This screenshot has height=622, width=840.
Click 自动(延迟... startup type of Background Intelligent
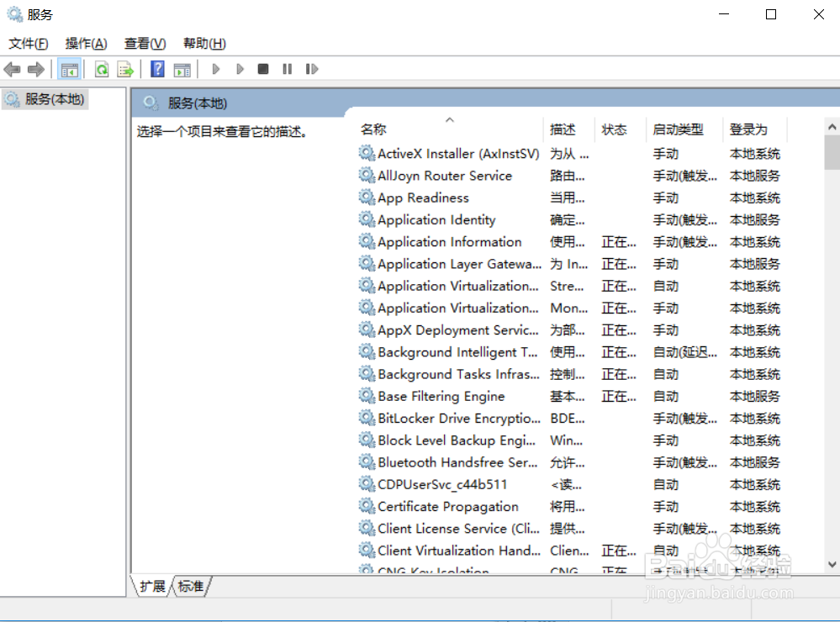click(684, 352)
